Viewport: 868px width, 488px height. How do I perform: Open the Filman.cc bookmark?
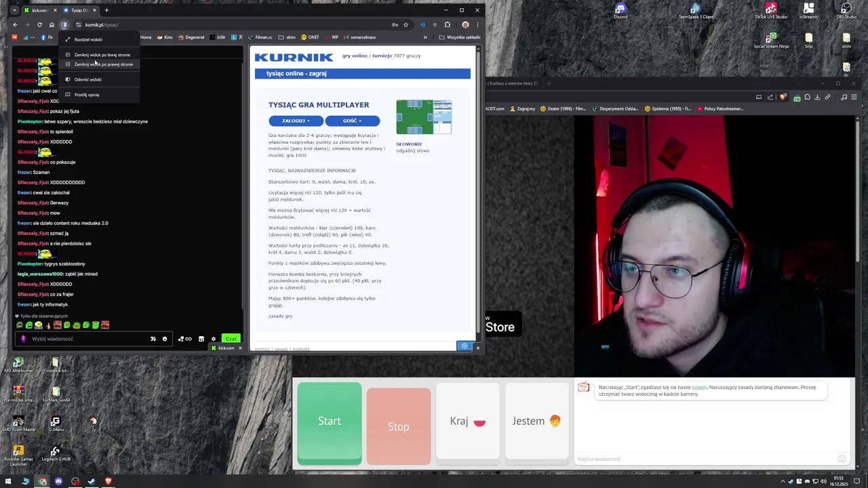(260, 37)
